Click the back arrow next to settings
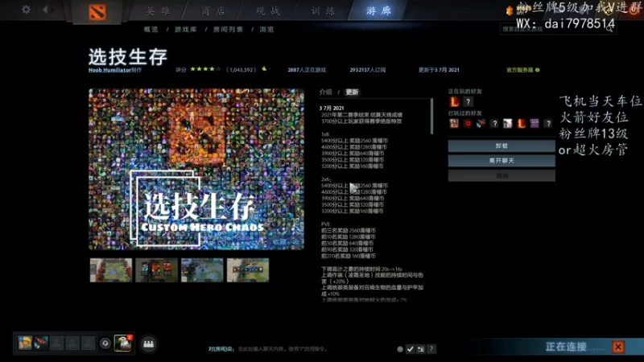This screenshot has width=644, height=362. (45, 9)
